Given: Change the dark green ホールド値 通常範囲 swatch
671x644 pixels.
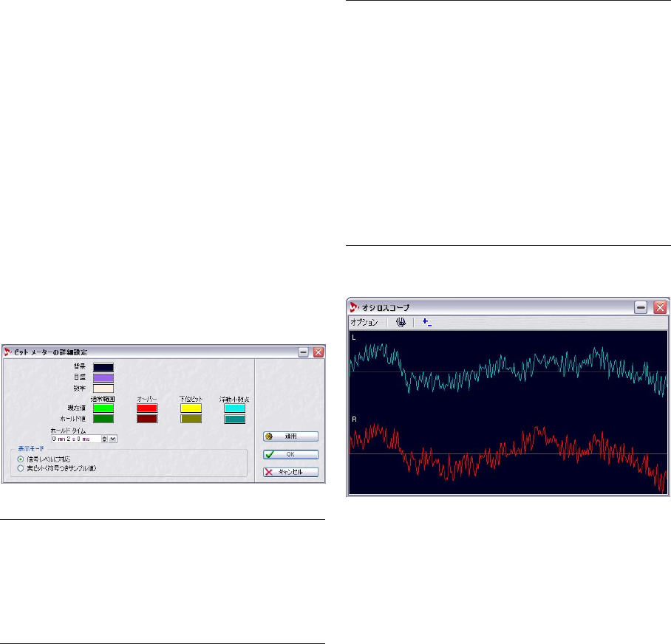Looking at the screenshot, I should (x=103, y=419).
